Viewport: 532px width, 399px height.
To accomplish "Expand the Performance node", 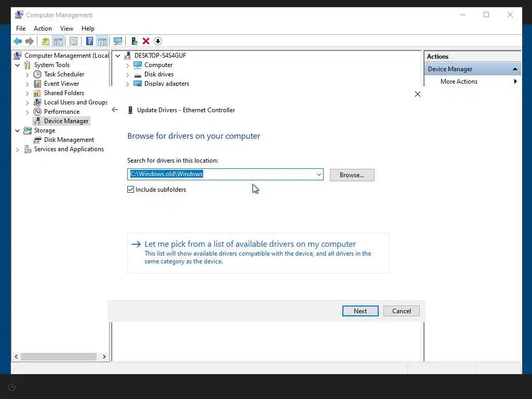I will pos(28,112).
